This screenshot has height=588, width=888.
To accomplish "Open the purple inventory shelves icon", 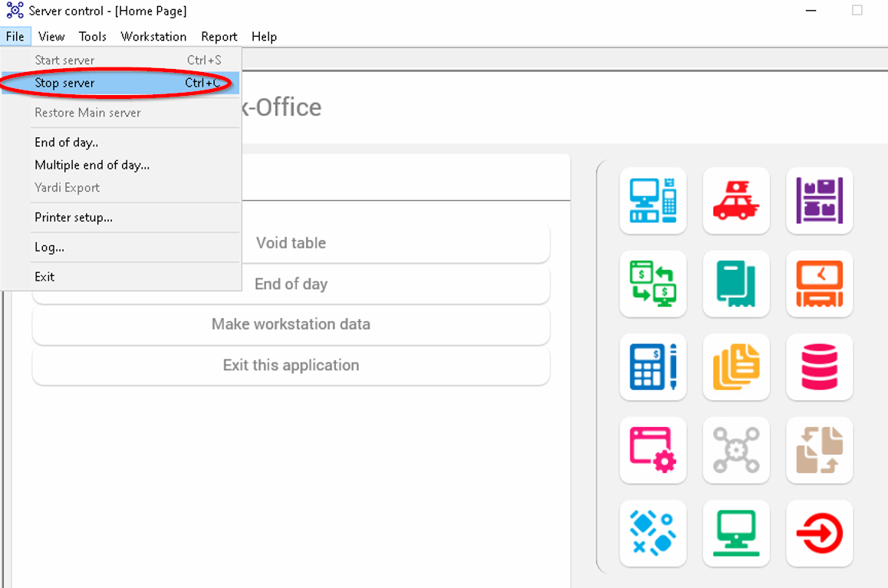I will tap(820, 200).
